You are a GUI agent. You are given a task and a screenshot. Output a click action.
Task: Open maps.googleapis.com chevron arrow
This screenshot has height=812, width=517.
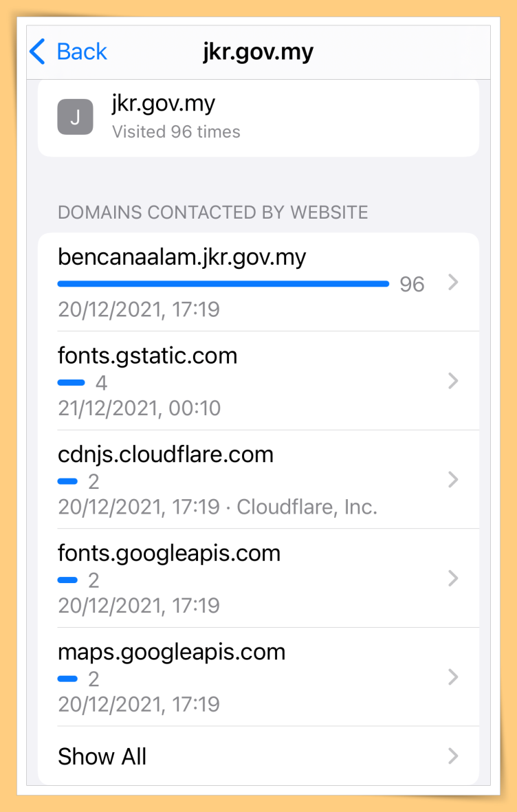click(x=453, y=677)
